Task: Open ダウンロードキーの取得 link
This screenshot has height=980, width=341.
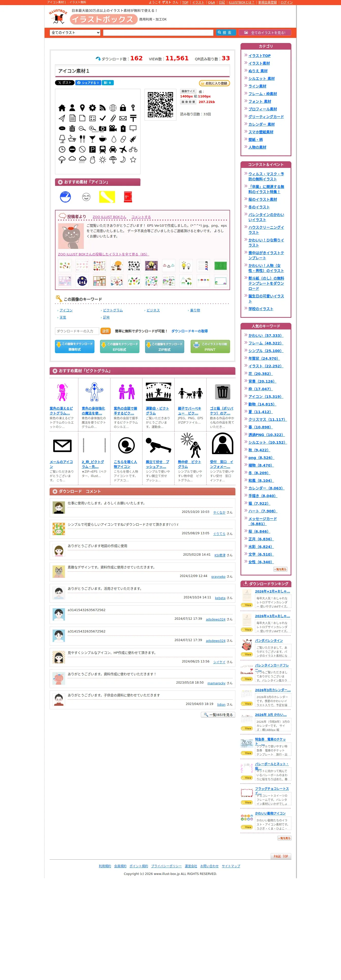Action: [x=189, y=331]
